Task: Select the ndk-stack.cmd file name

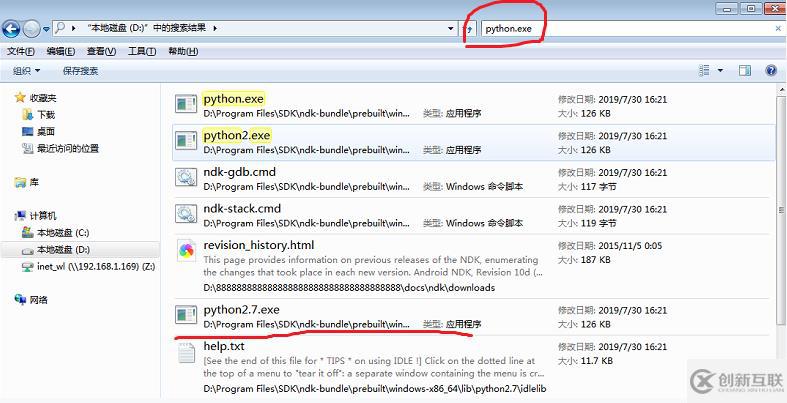Action: (242, 208)
